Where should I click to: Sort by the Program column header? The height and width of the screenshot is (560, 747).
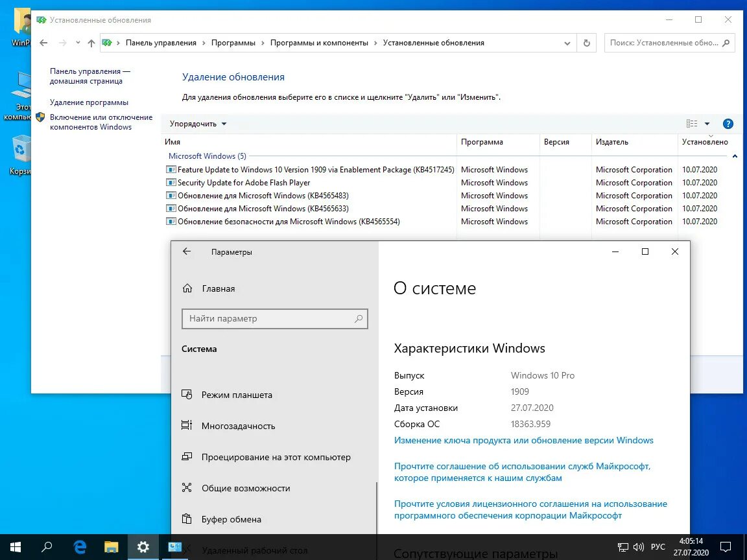pyautogui.click(x=498, y=142)
